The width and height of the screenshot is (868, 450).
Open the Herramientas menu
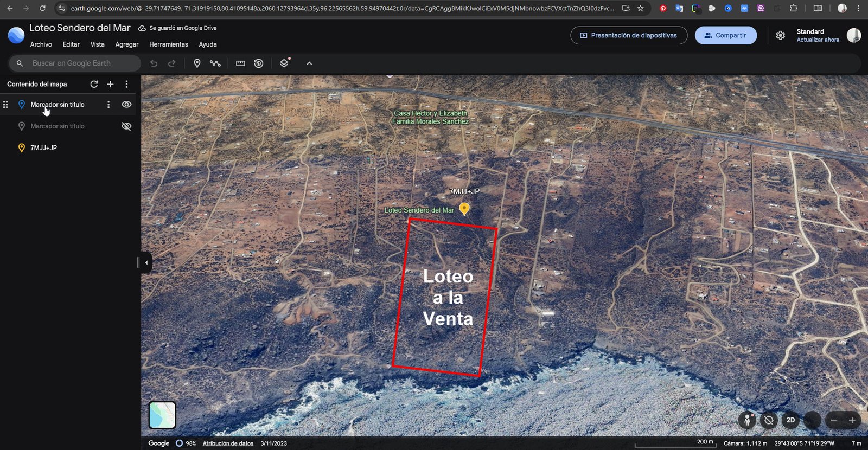(x=169, y=44)
